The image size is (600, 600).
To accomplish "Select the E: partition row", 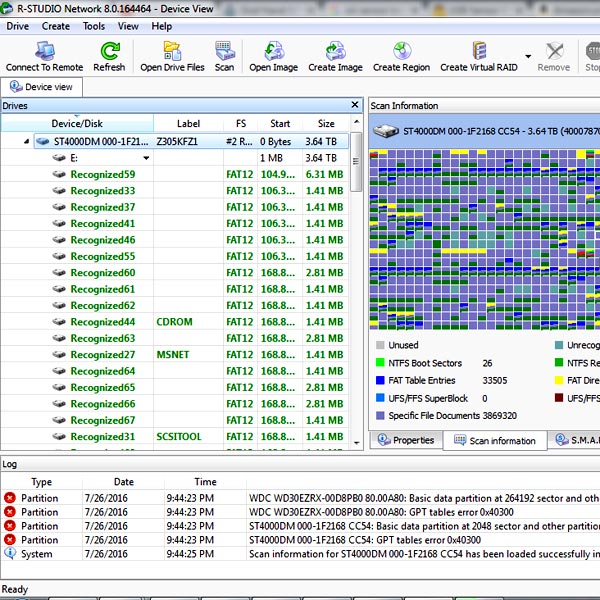I will click(x=175, y=158).
